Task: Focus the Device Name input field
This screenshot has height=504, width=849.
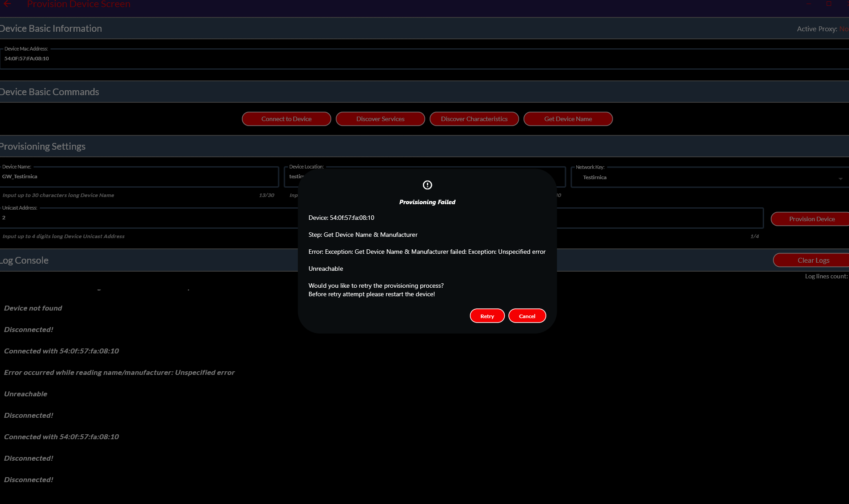Action: click(x=139, y=177)
